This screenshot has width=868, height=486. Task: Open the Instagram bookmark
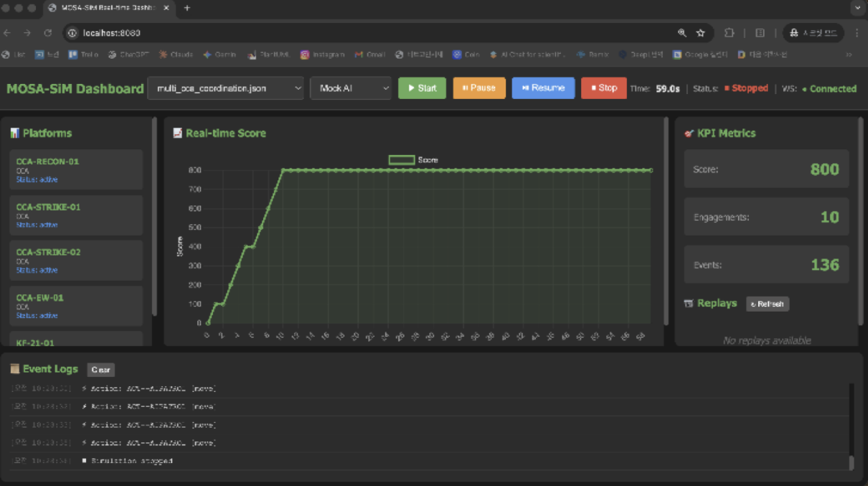[x=322, y=55]
